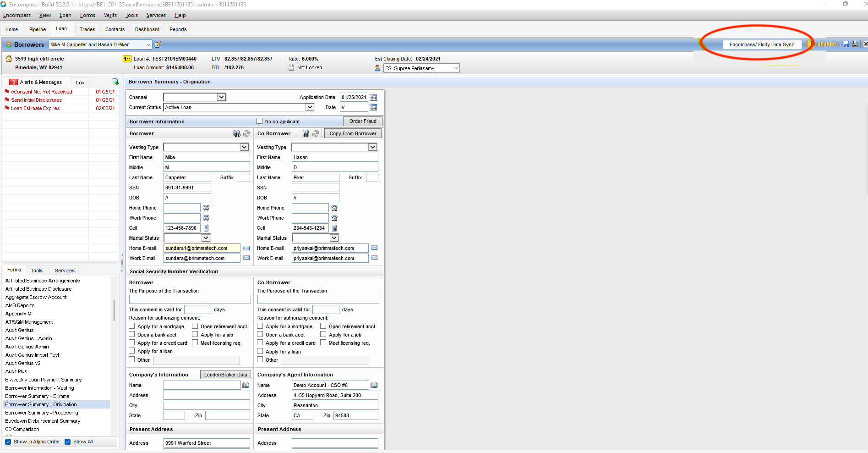868x453 pixels.
Task: Click the borrower Home E-mail envelope icon
Action: click(246, 248)
